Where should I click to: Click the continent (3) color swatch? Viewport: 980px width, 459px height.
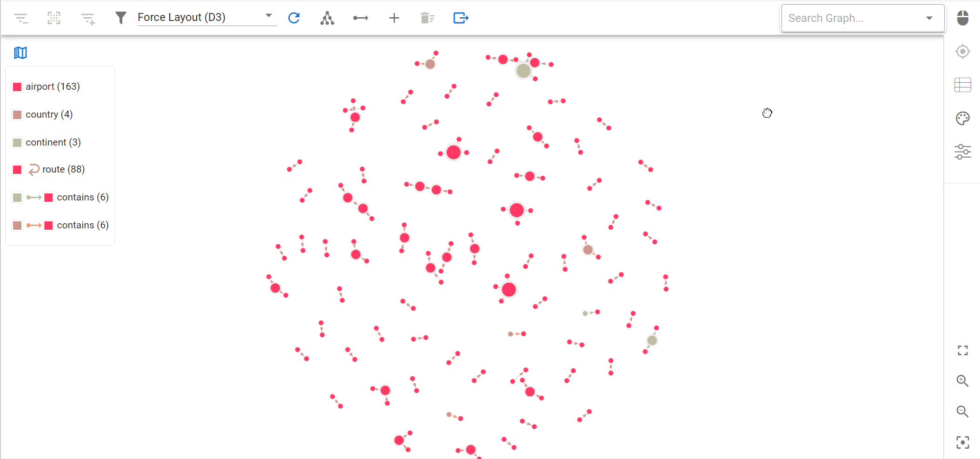click(x=17, y=142)
